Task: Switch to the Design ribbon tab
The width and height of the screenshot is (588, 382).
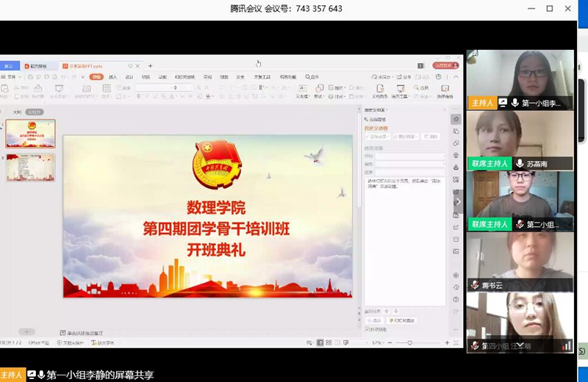Action: (x=129, y=76)
